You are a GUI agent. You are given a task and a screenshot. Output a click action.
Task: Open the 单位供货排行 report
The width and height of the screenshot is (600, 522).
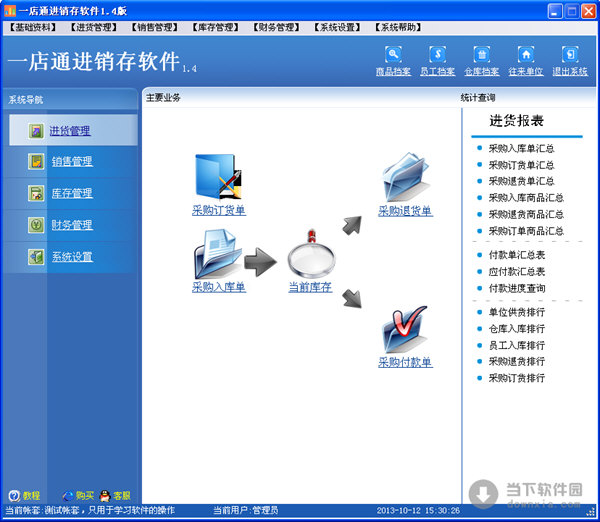[x=517, y=312]
